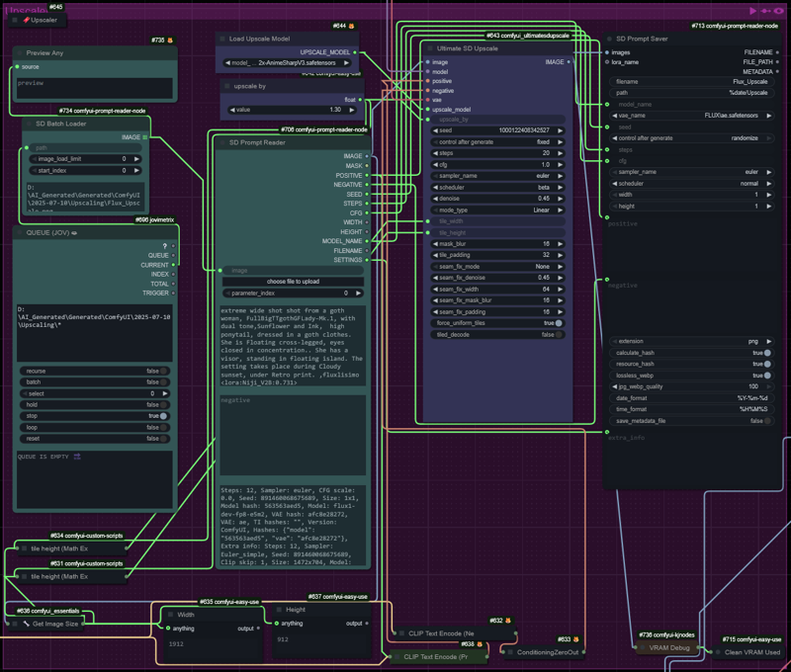
Task: Collapse the VRAM Debug node dot
Action: tap(643, 648)
